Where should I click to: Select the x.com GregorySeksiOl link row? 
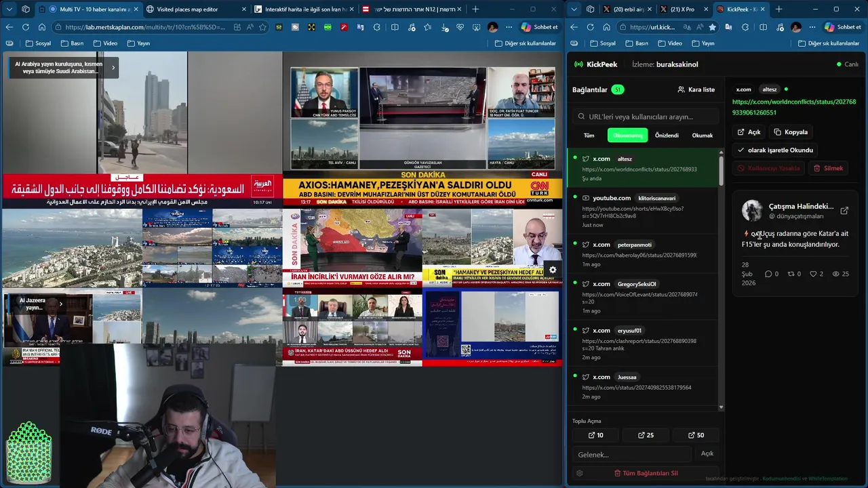tap(643, 297)
